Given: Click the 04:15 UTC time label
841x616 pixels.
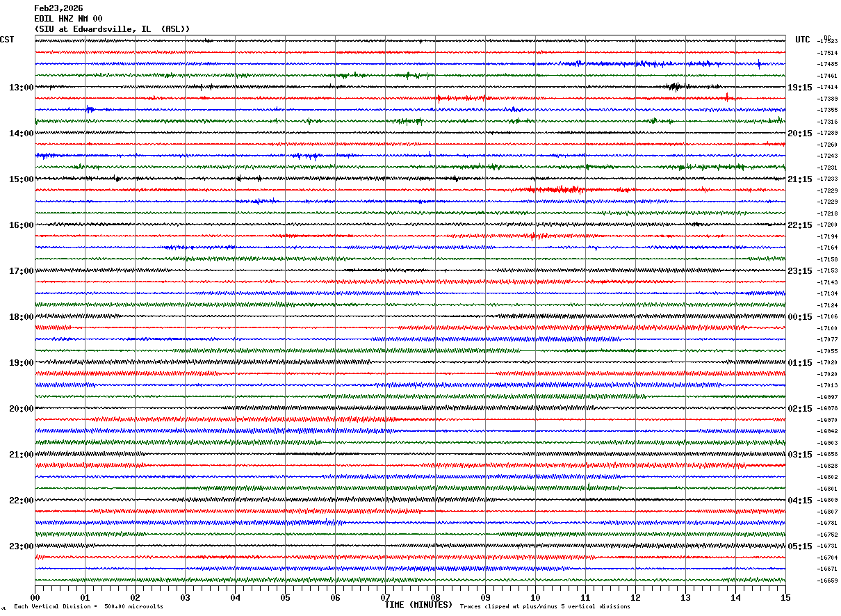Looking at the screenshot, I should 800,501.
